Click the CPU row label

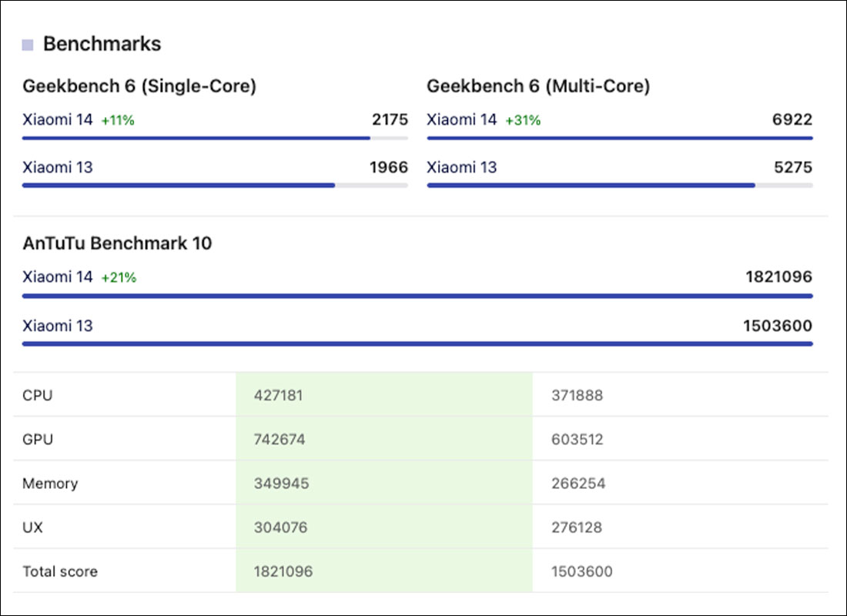[x=38, y=396]
